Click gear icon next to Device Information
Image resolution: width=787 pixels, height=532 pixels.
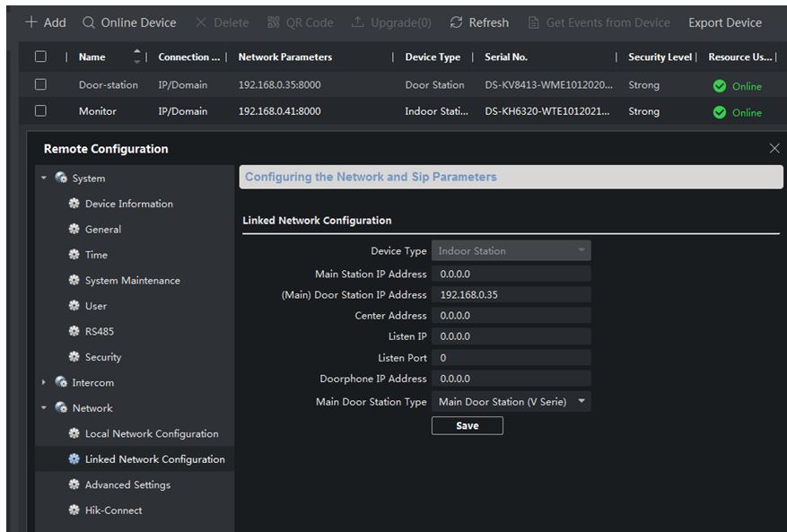coord(74,204)
